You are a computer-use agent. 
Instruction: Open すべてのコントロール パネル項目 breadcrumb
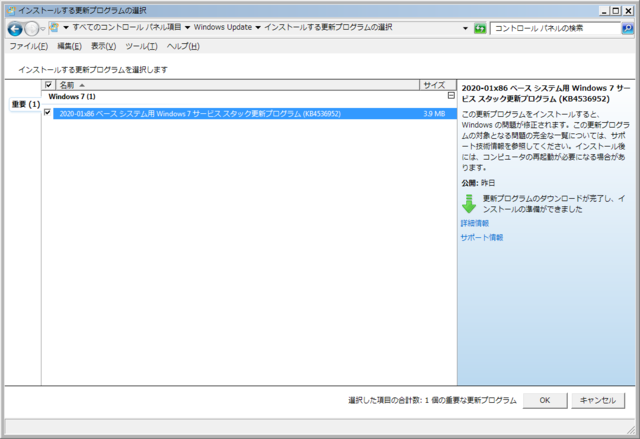127,27
